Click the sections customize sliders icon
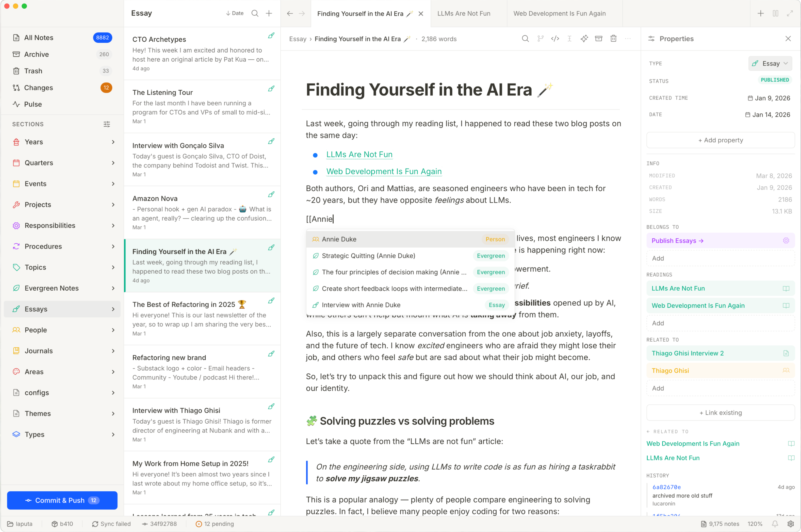Image resolution: width=801 pixels, height=532 pixels. click(107, 124)
